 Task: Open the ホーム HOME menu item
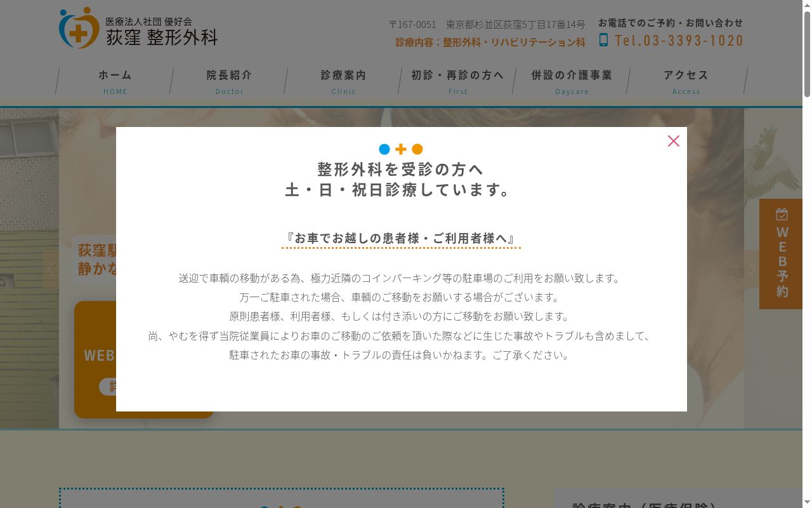115,81
